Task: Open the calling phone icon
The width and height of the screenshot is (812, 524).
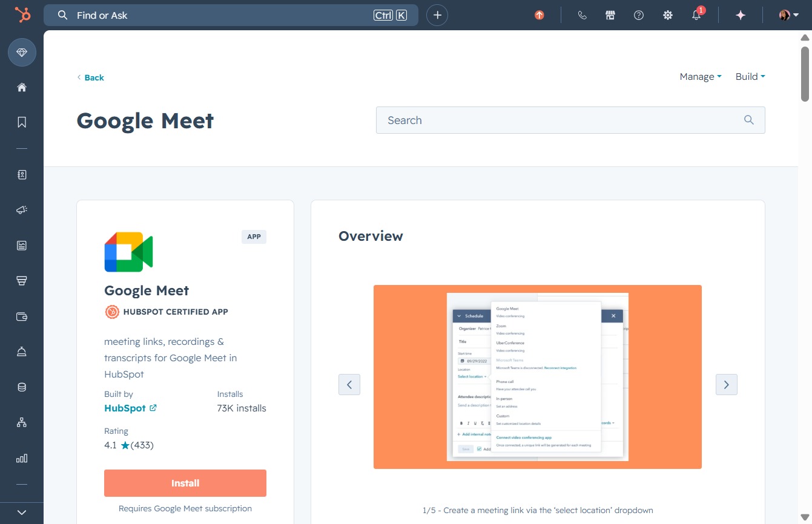Action: click(x=583, y=15)
